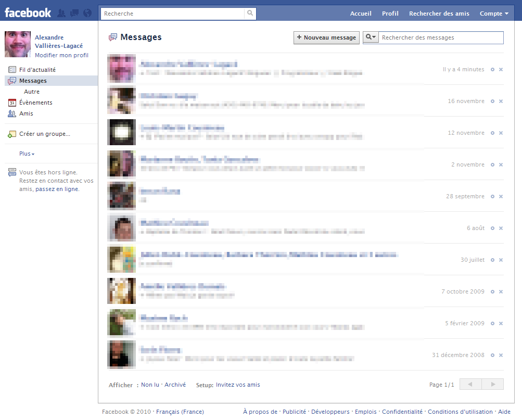The width and height of the screenshot is (522, 420).
Task: Delete the message from 4 minutes ago
Action: click(501, 70)
